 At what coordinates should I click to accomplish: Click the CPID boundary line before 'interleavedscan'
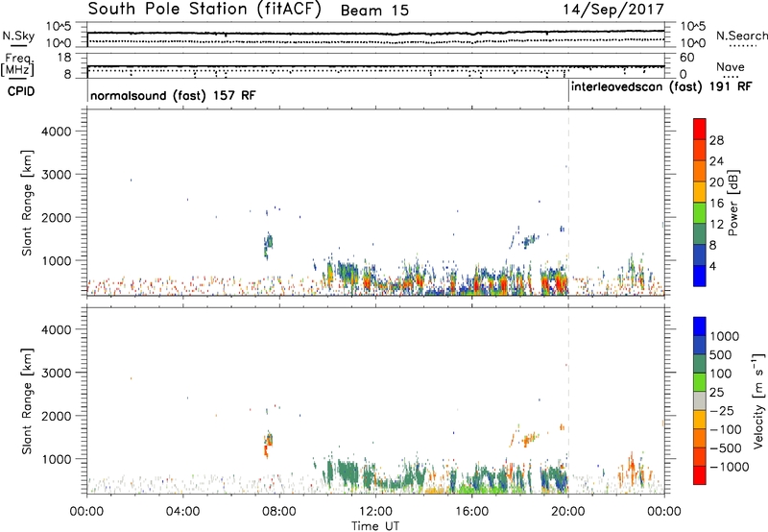click(568, 90)
